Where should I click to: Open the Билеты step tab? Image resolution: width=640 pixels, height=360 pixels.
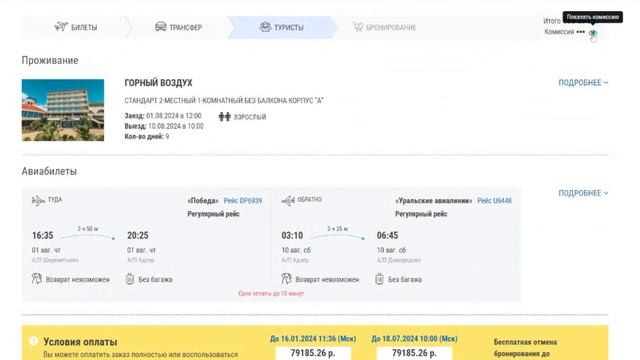point(76,27)
